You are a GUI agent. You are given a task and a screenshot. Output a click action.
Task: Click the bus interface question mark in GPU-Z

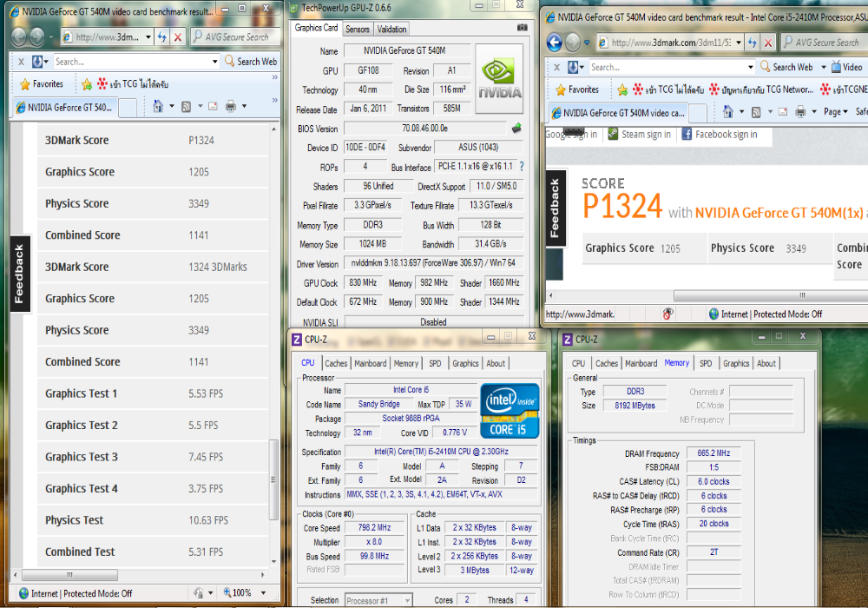click(x=522, y=166)
